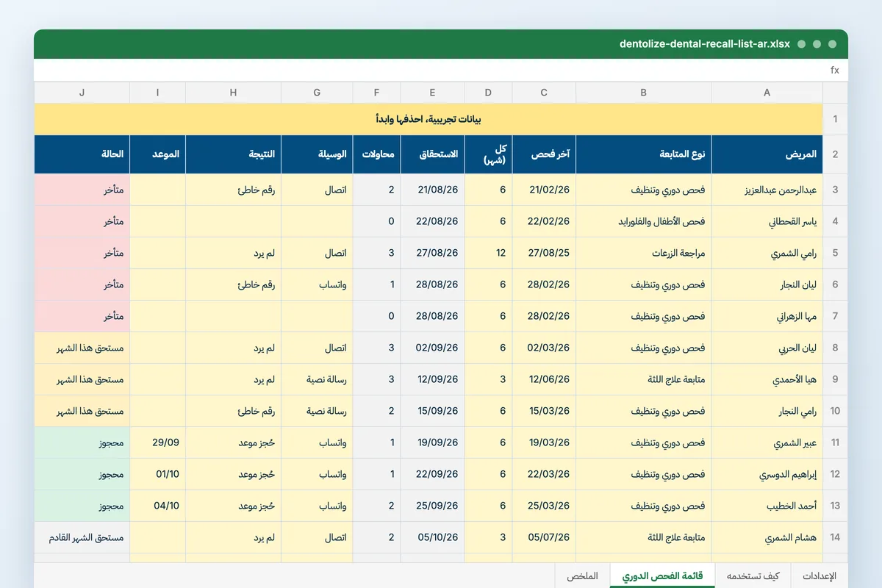This screenshot has width=882, height=588.
Task: Click into the fx formula bar
Action: click(441, 70)
